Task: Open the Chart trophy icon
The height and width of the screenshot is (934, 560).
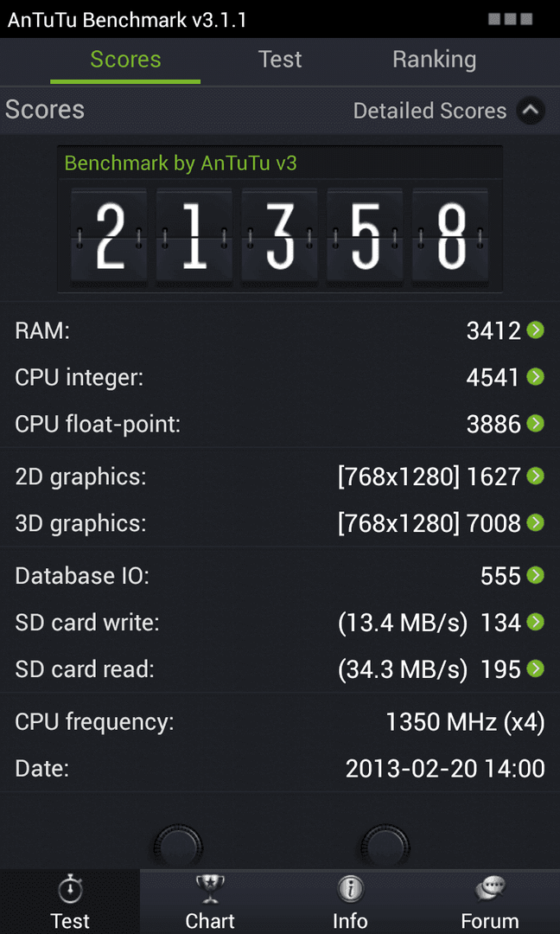Action: pos(209,891)
